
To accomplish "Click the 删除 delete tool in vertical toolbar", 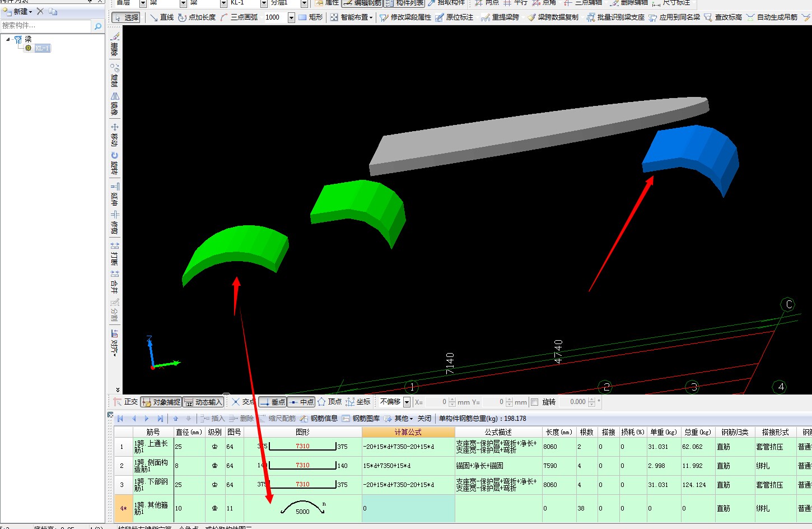I will pyautogui.click(x=114, y=44).
